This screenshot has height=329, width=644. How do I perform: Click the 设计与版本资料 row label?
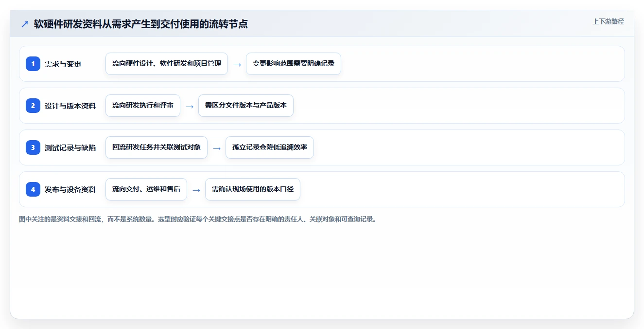point(70,106)
